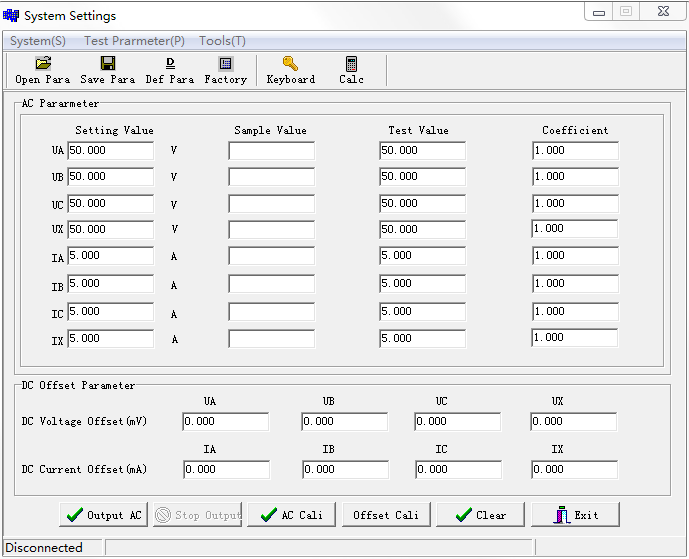Edit the IB DC Current Offset field
This screenshot has height=559, width=689.
coord(346,470)
